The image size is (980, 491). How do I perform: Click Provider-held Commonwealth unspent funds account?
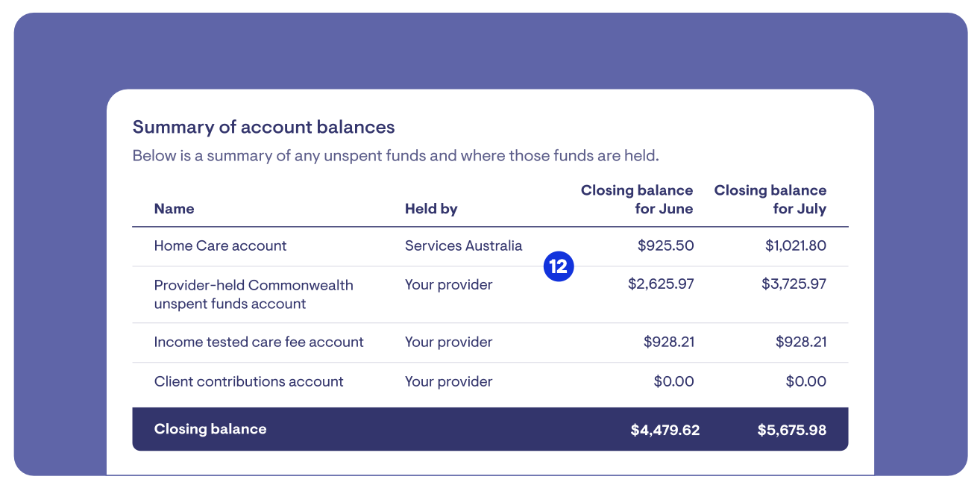[254, 294]
